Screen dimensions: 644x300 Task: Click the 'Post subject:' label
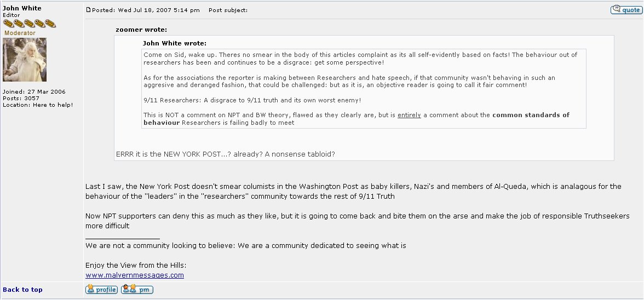click(x=228, y=10)
